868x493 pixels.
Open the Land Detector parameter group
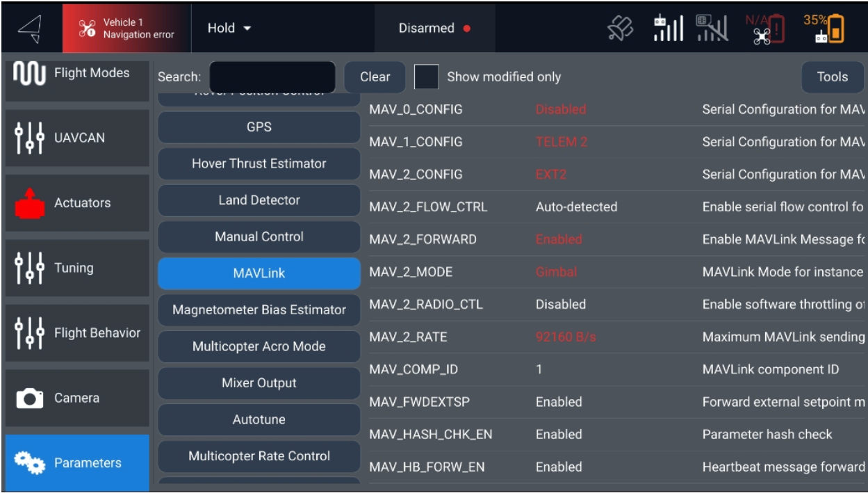click(259, 200)
